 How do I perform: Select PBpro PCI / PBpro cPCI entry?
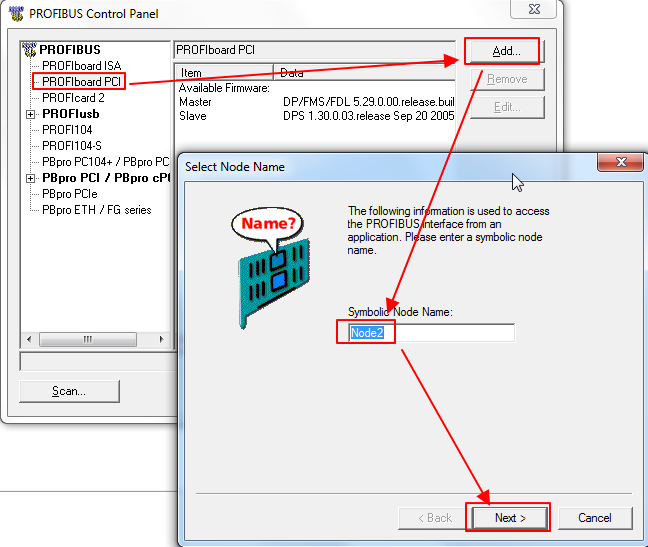click(106, 178)
